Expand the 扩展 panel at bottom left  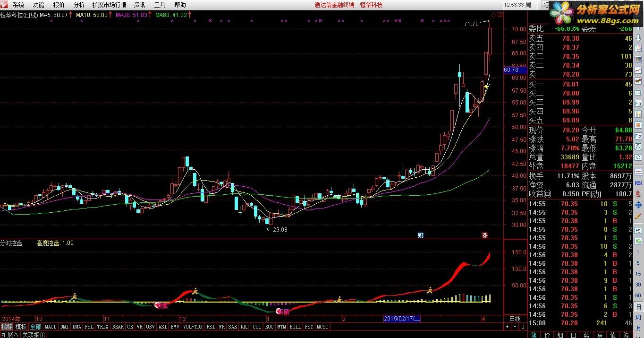(10, 335)
